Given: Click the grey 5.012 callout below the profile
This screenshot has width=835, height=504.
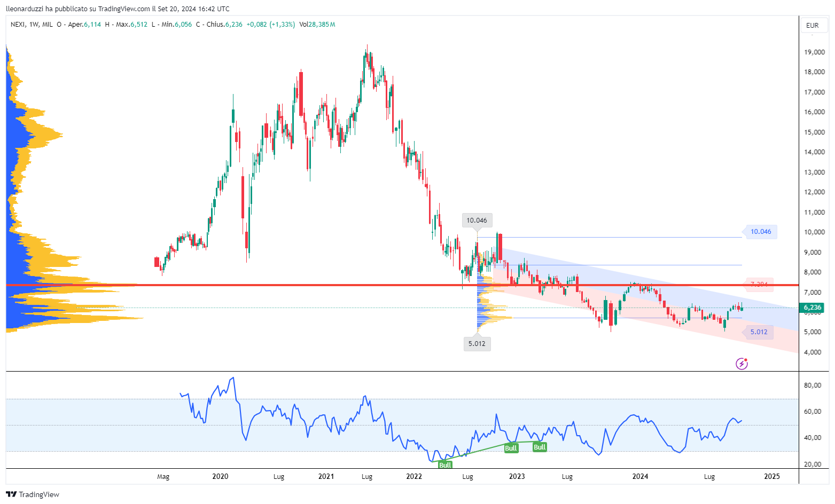Looking at the screenshot, I should pos(477,343).
